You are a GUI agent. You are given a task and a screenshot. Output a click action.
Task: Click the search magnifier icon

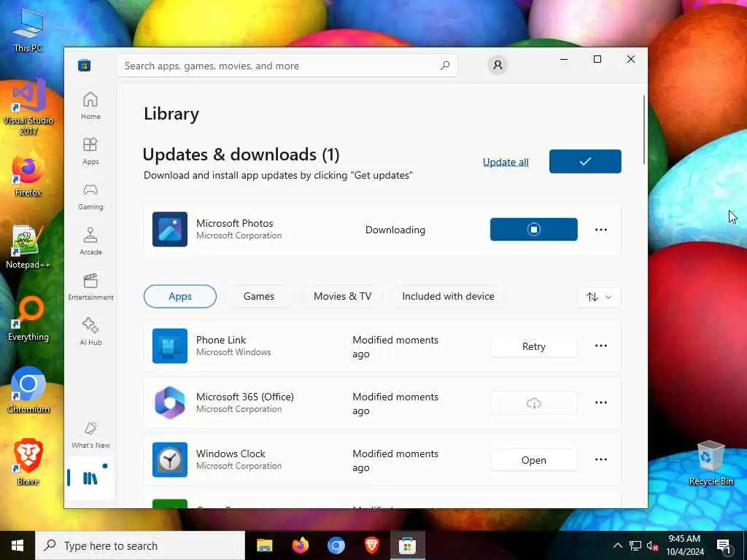coord(445,66)
